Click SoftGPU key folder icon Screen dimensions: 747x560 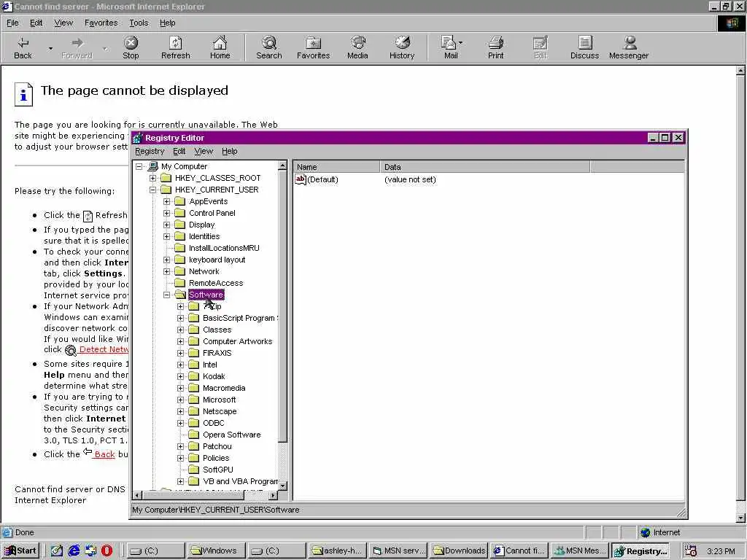click(x=194, y=470)
